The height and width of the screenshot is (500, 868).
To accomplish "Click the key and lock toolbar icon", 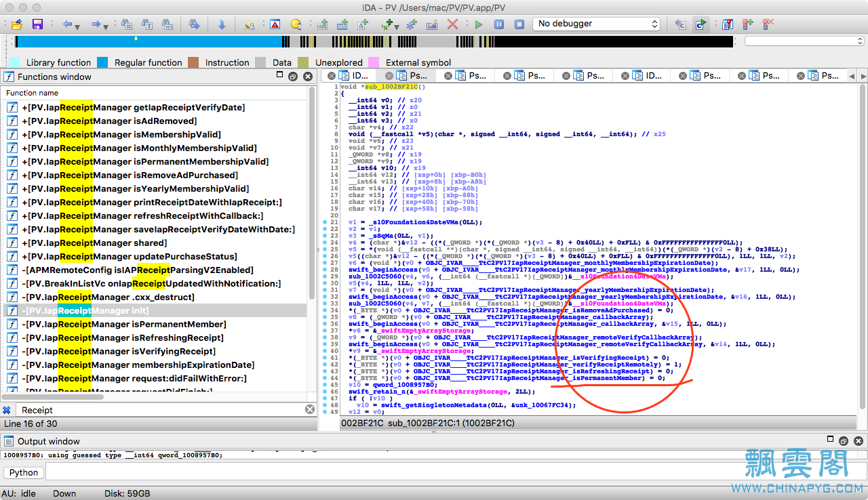I will (x=249, y=24).
